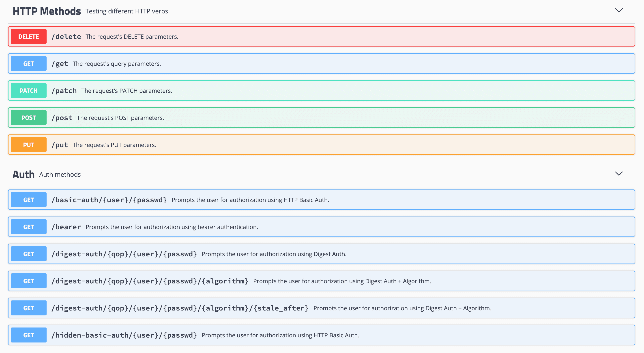Collapse the Auth section chevron
This screenshot has width=644, height=353.
click(x=619, y=174)
